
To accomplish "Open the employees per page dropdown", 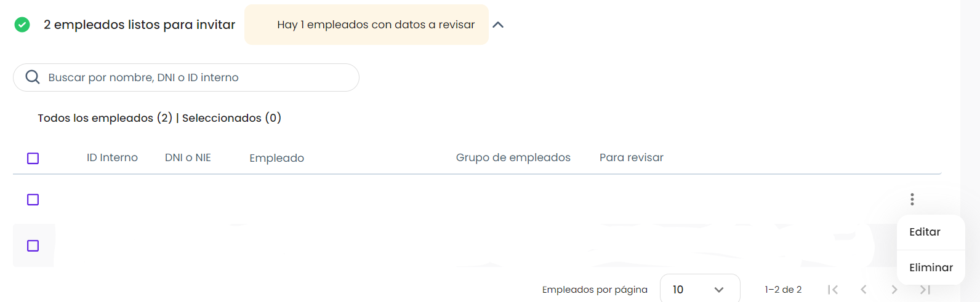I will coord(699,290).
